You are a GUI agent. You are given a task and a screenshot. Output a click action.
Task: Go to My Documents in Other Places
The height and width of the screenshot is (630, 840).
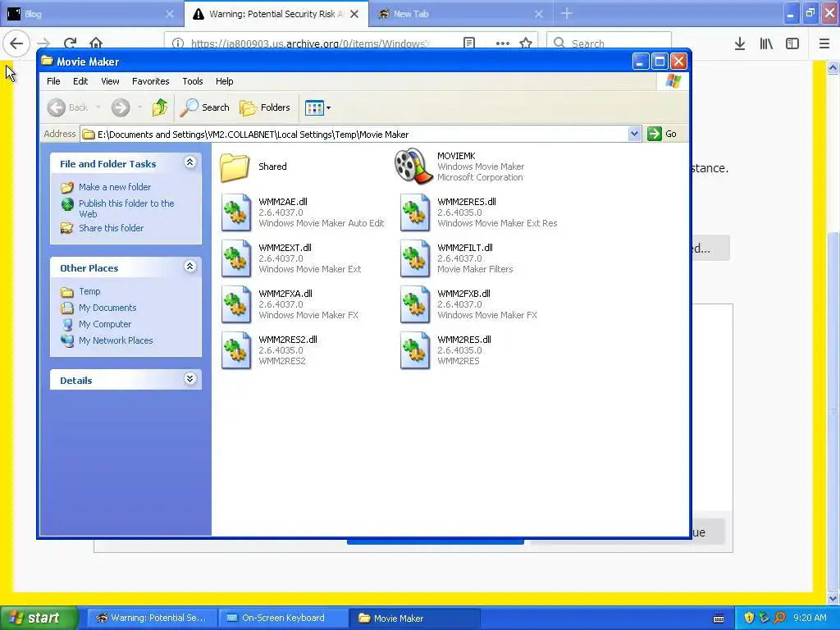[x=107, y=308]
